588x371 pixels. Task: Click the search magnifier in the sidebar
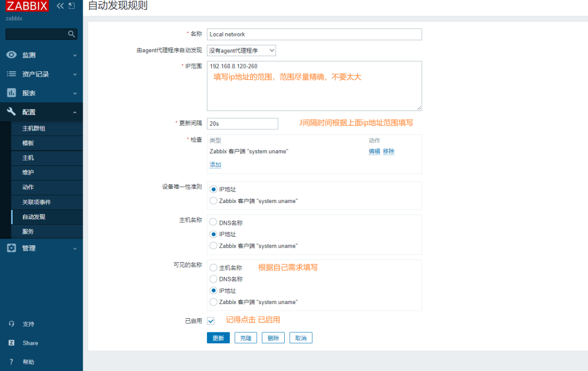[x=71, y=34]
